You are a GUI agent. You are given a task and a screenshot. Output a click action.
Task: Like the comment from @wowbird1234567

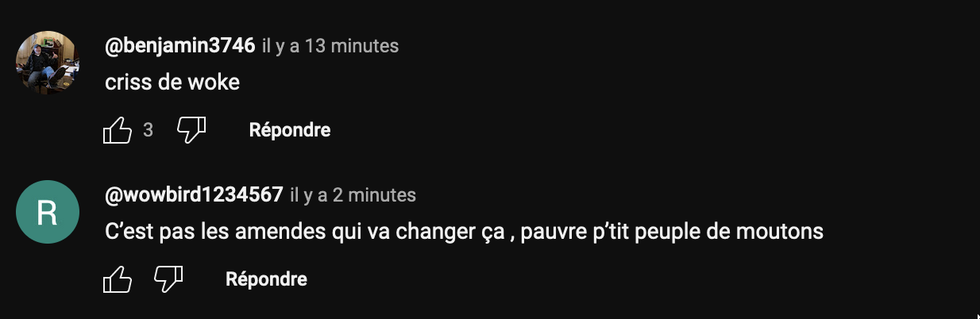point(118,279)
